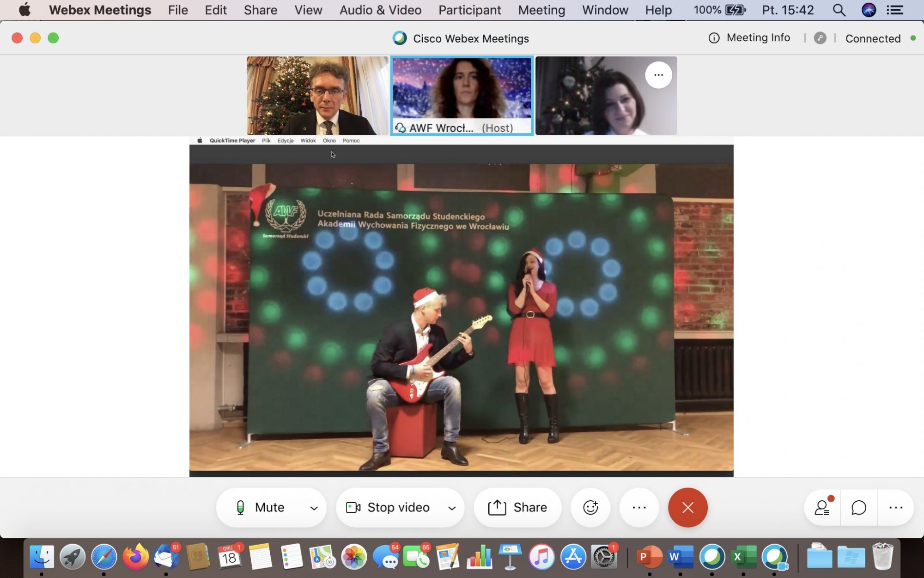Open the Meeting menu
The height and width of the screenshot is (578, 924).
point(541,10)
